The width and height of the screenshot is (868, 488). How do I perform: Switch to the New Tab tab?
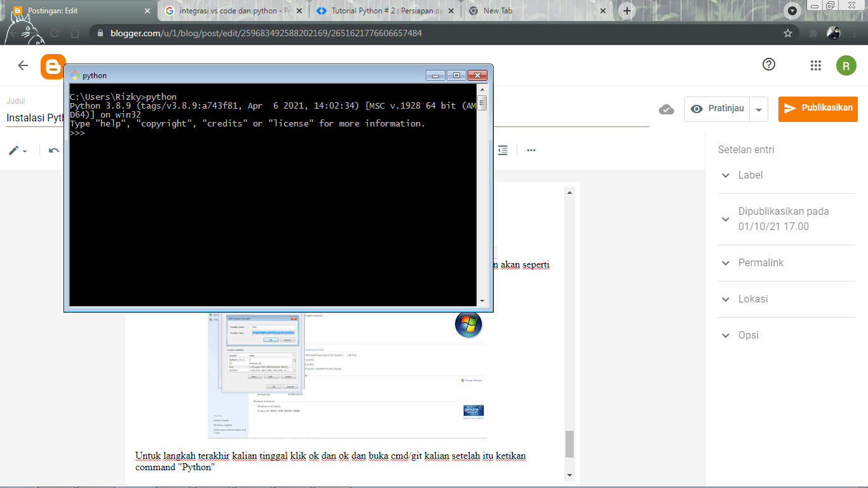point(537,11)
